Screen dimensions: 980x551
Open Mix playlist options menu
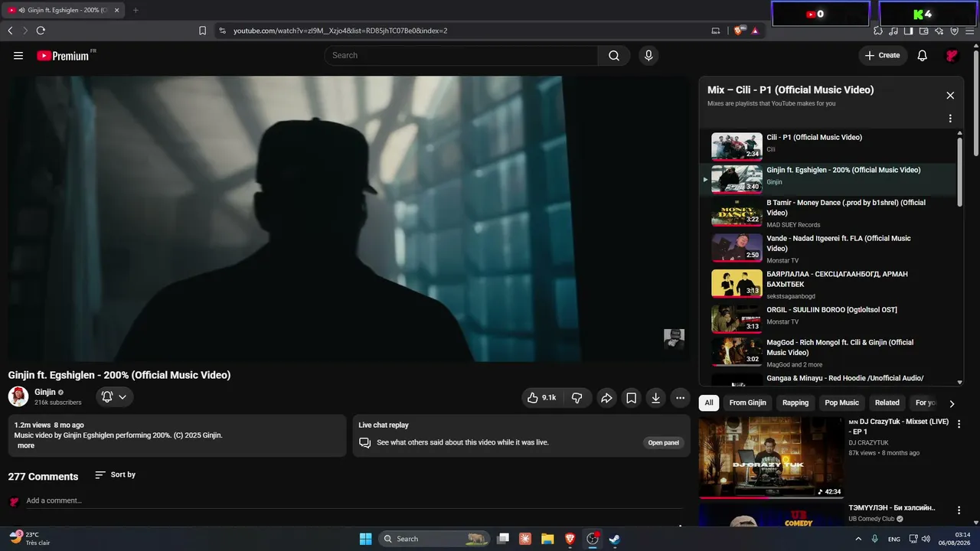tap(950, 119)
